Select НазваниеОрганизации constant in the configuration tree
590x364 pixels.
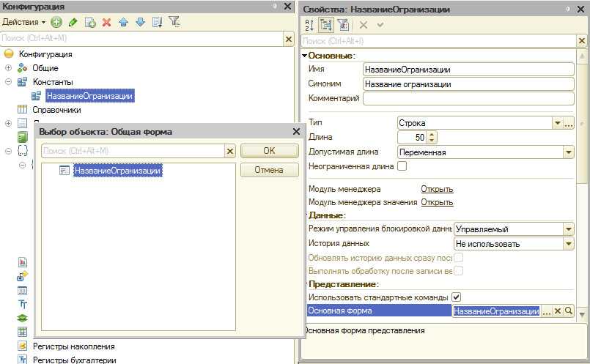[x=89, y=96]
